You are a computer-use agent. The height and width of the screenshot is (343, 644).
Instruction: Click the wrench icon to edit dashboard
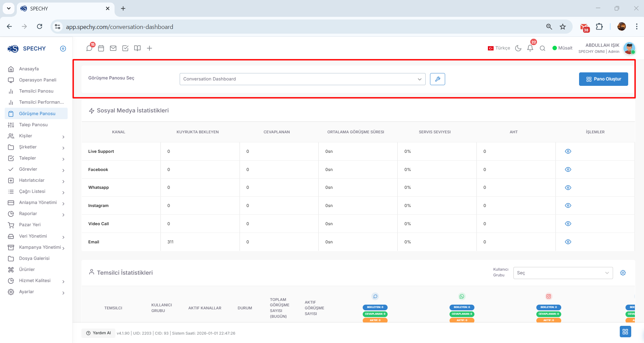click(437, 79)
